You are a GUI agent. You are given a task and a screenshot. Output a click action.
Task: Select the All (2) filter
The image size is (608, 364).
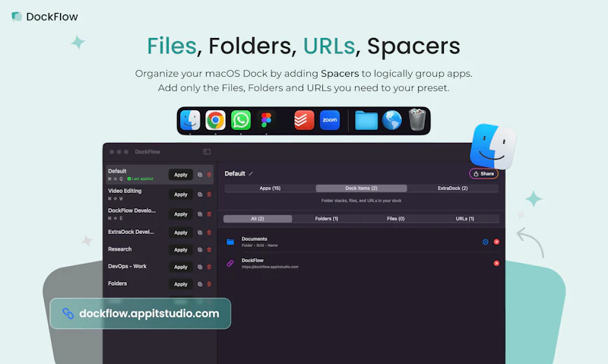point(258,219)
